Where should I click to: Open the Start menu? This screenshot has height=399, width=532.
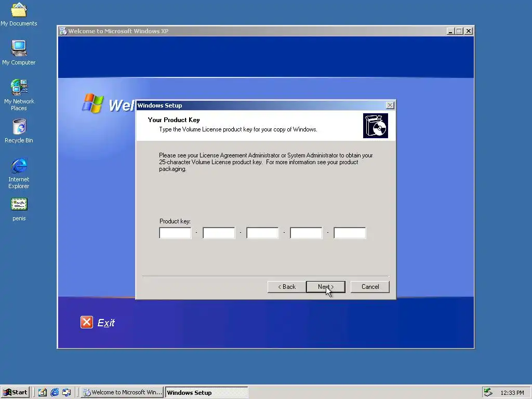pos(15,393)
